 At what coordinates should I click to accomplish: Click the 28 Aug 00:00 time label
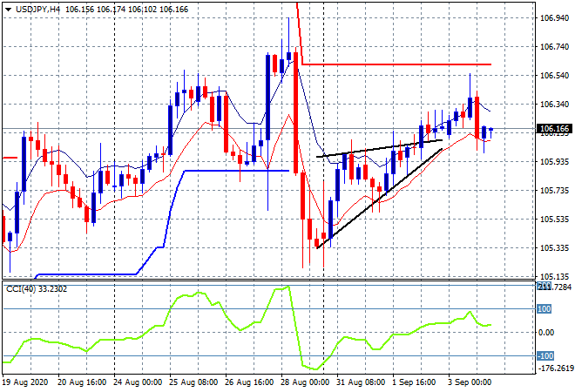pyautogui.click(x=305, y=382)
